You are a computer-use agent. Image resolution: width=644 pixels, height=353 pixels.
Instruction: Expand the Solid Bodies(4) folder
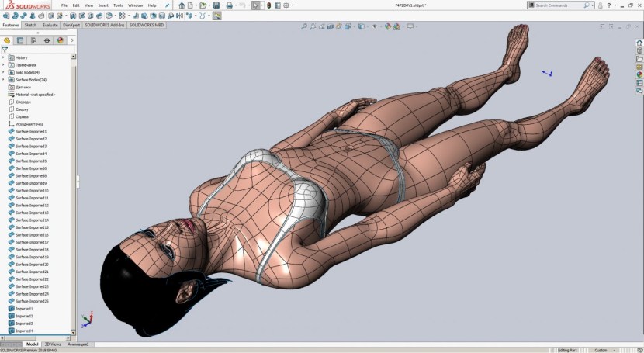point(4,72)
